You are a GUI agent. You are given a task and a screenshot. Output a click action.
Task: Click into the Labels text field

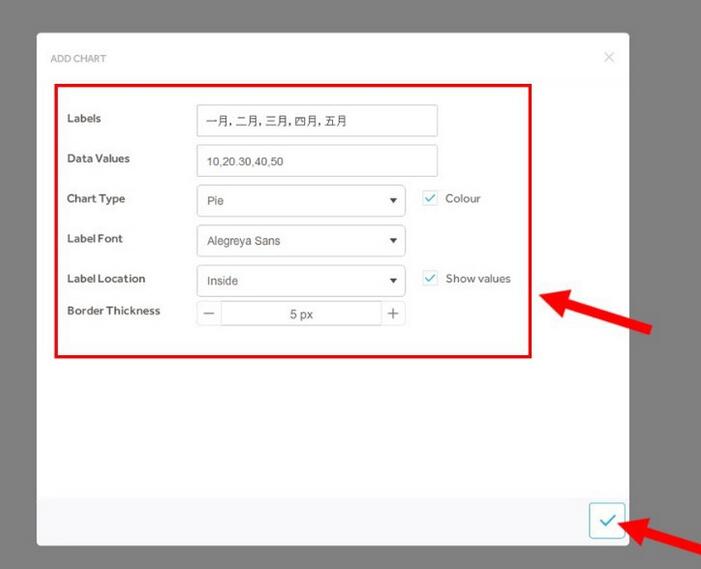tap(317, 121)
